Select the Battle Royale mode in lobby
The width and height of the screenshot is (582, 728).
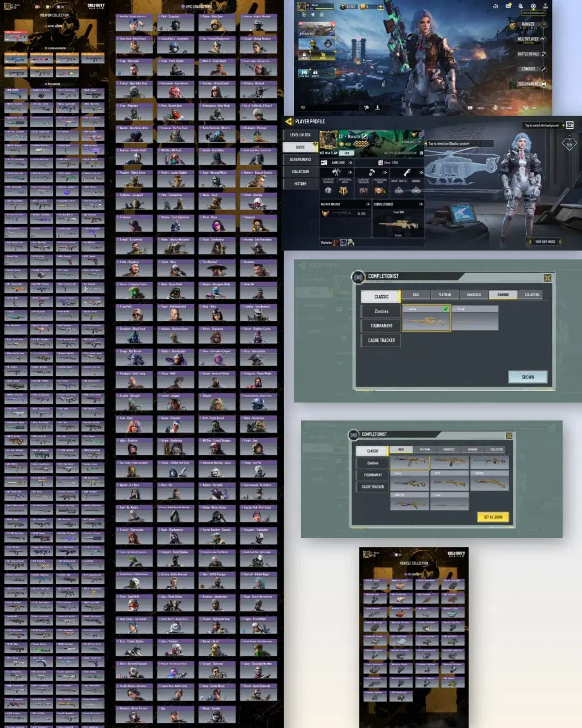[530, 54]
